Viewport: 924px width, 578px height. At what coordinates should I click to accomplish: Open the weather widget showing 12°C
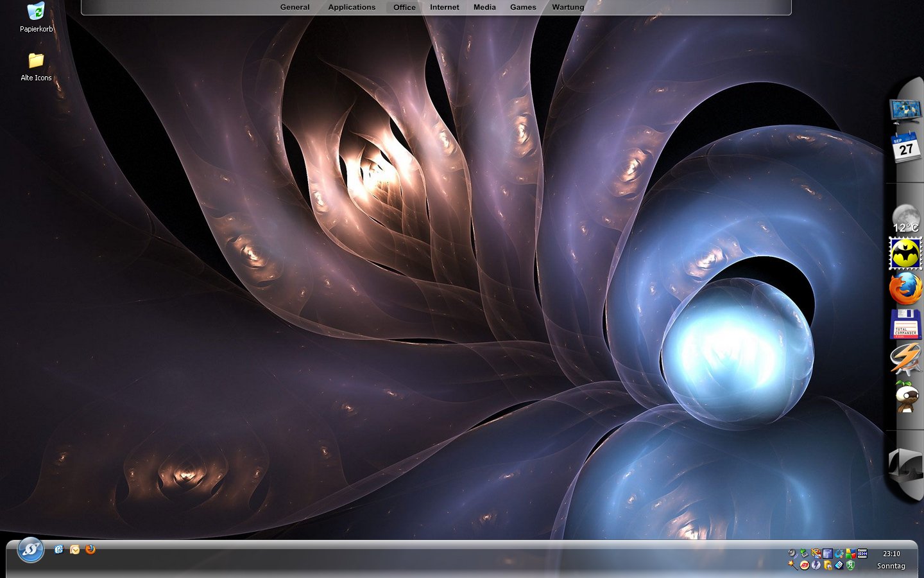point(905,219)
